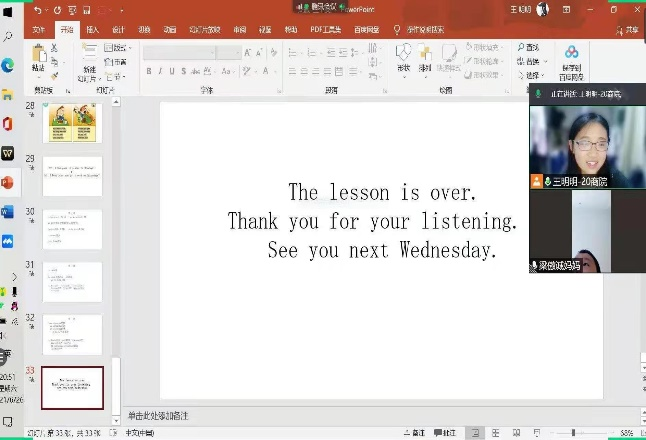Select slide 29 thumbnail
The width and height of the screenshot is (646, 440).
click(72, 177)
